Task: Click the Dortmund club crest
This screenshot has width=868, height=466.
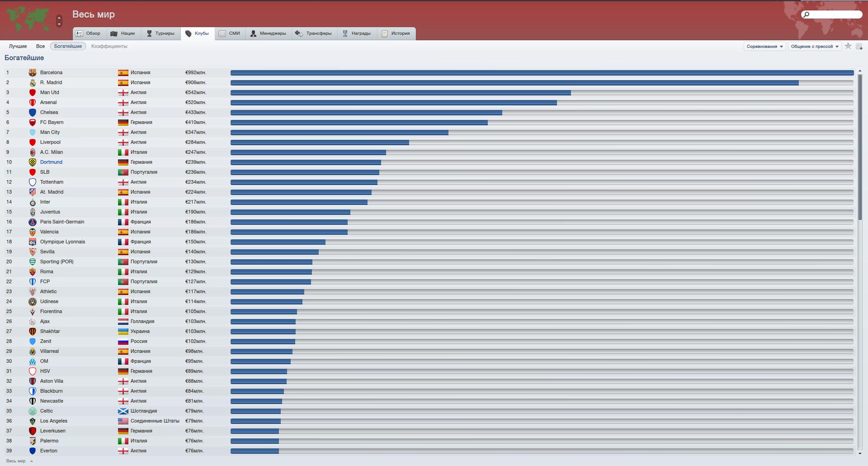Action: (x=33, y=162)
